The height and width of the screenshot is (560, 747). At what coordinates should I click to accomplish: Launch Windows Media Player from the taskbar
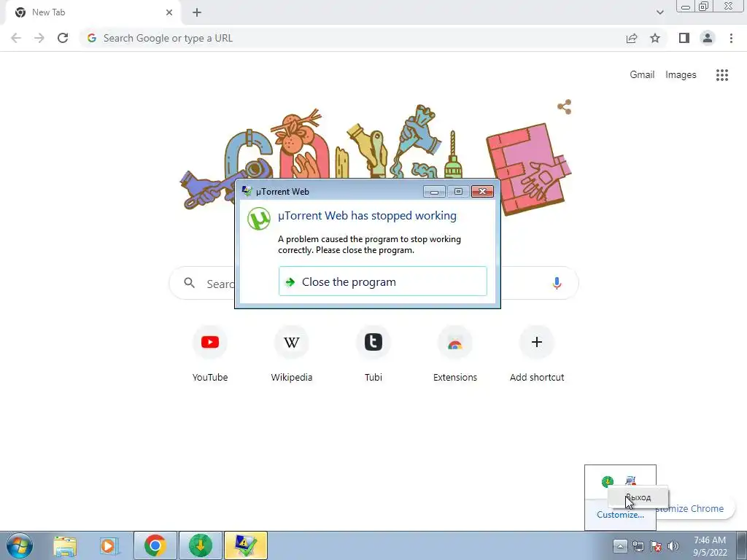coord(109,545)
